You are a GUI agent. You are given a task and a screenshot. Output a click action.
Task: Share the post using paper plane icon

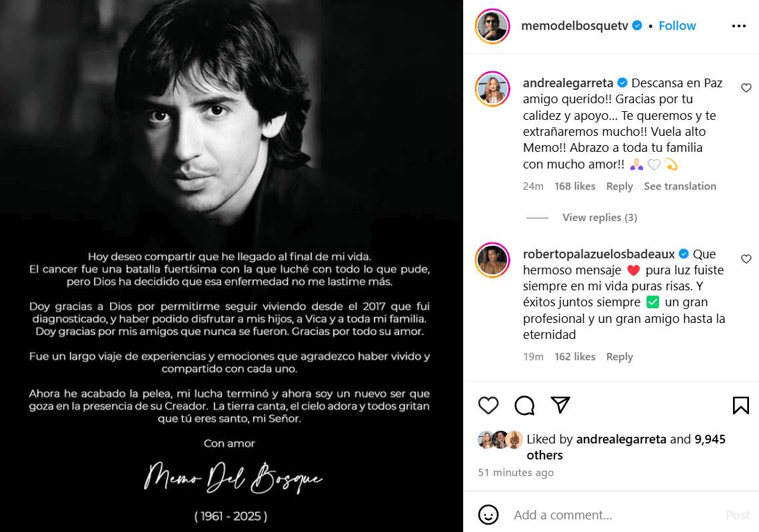point(560,405)
